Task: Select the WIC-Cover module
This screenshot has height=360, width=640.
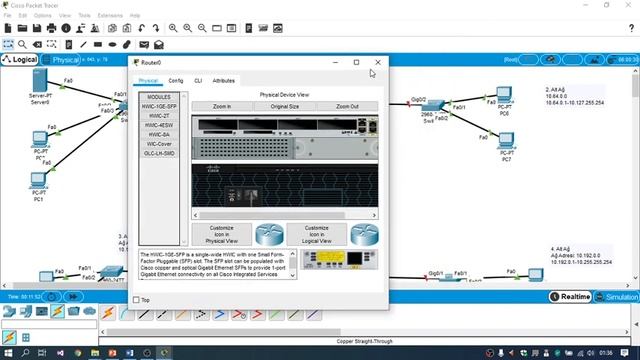Action: pos(159,144)
